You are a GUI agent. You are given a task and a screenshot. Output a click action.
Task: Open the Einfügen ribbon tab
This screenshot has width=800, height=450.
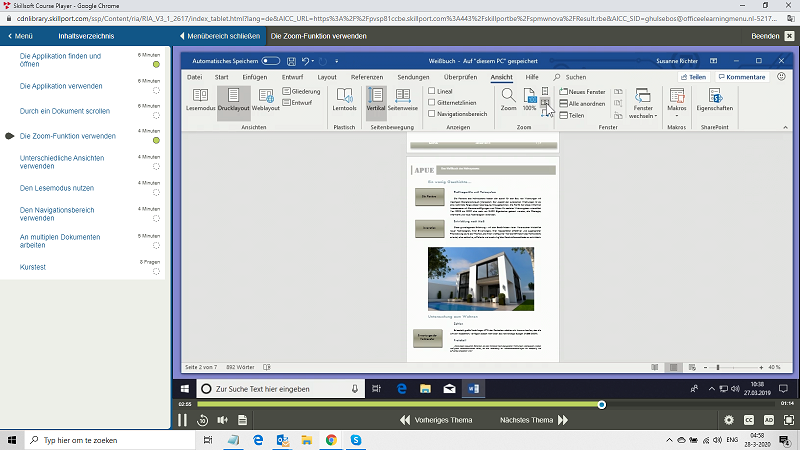(254, 77)
